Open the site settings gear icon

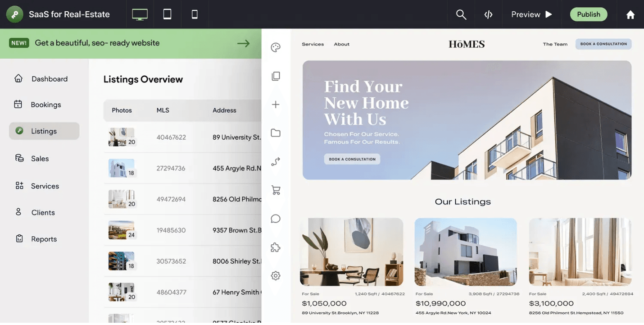point(275,275)
